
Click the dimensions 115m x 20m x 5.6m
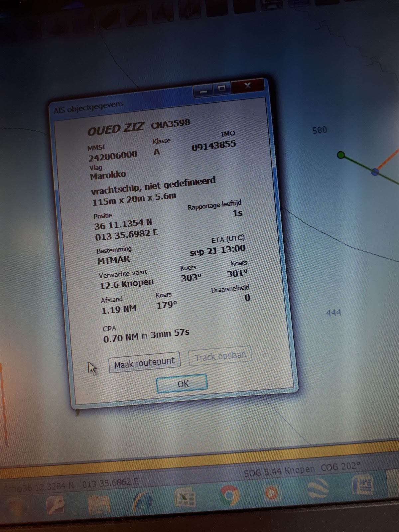coord(134,199)
